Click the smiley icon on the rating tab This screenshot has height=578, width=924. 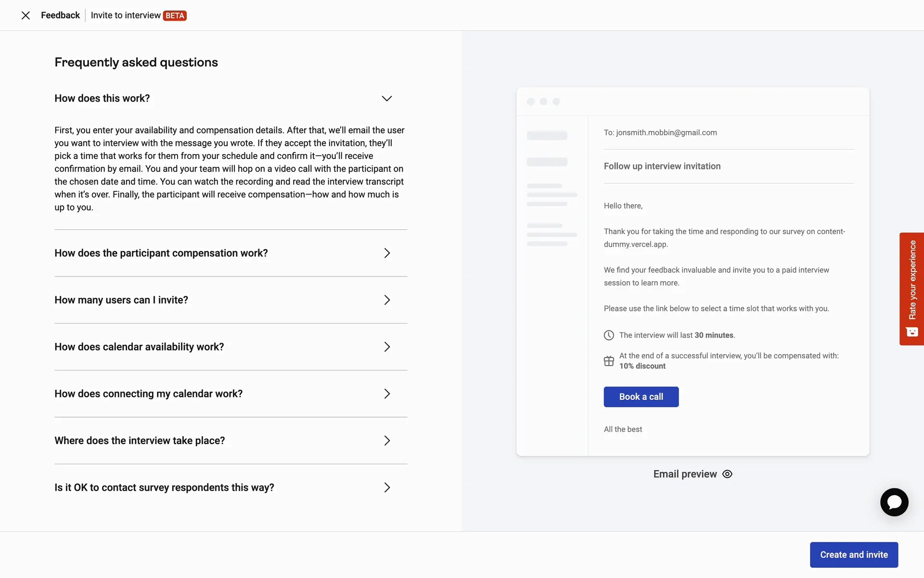point(912,332)
